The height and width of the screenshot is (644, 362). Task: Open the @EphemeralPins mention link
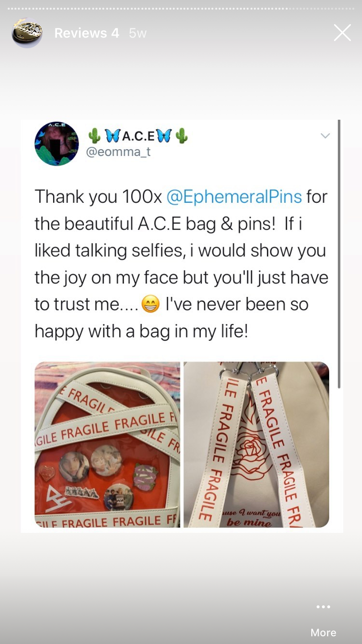(x=234, y=196)
